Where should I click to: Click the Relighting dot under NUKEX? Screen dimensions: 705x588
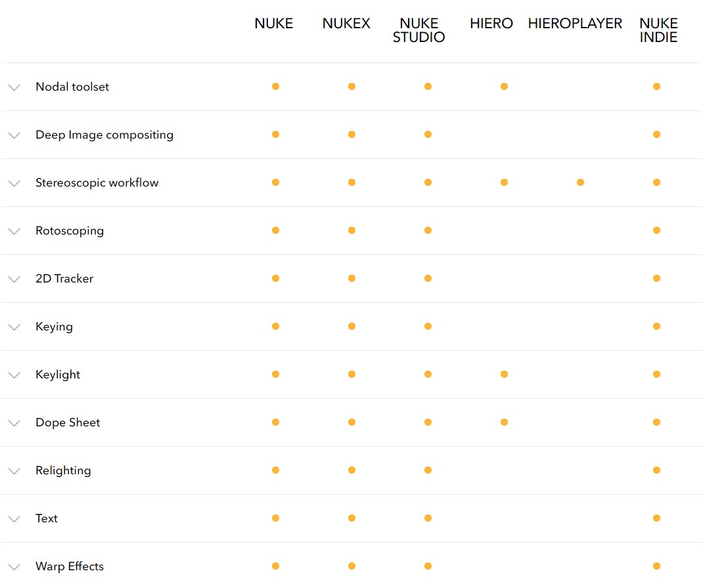(352, 470)
